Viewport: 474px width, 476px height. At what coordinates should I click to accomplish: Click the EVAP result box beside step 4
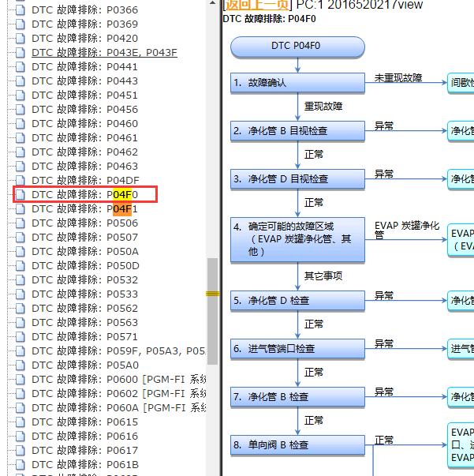click(x=461, y=240)
